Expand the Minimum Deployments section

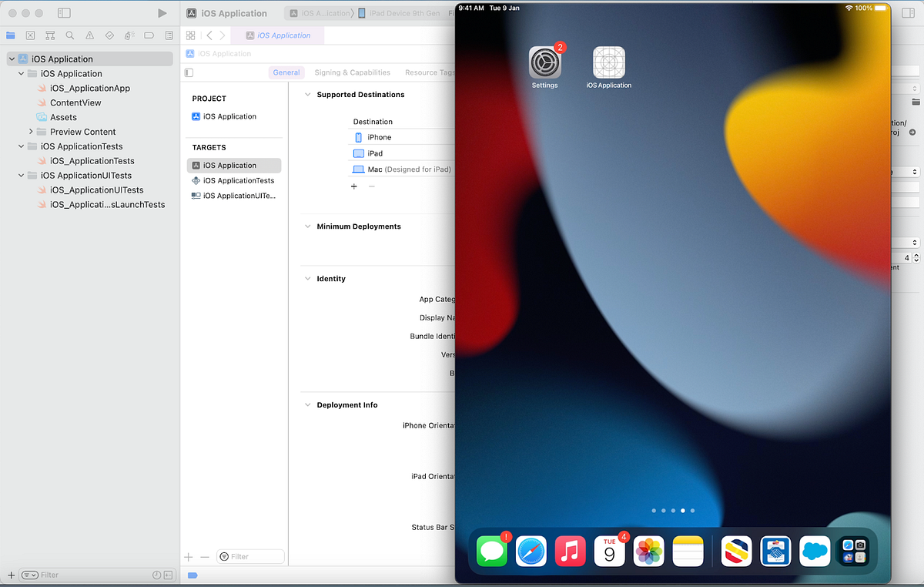[x=307, y=226]
